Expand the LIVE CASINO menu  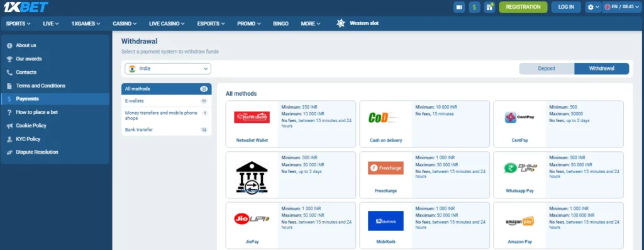coord(167,23)
